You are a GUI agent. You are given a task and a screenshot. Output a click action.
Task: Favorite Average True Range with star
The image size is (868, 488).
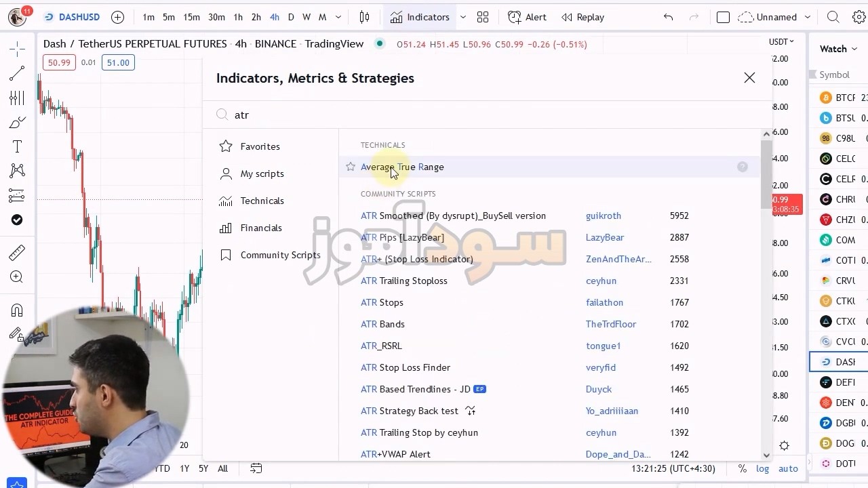(351, 167)
